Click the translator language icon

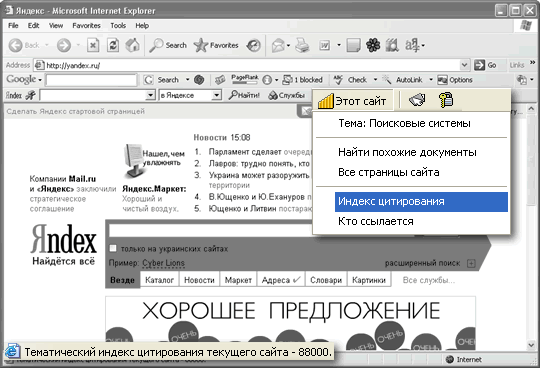pyautogui.click(x=412, y=45)
